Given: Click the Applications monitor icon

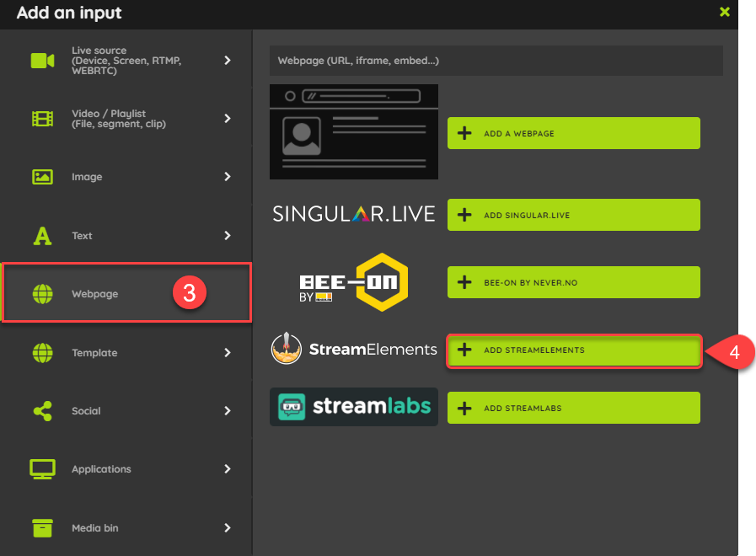Looking at the screenshot, I should click(42, 469).
